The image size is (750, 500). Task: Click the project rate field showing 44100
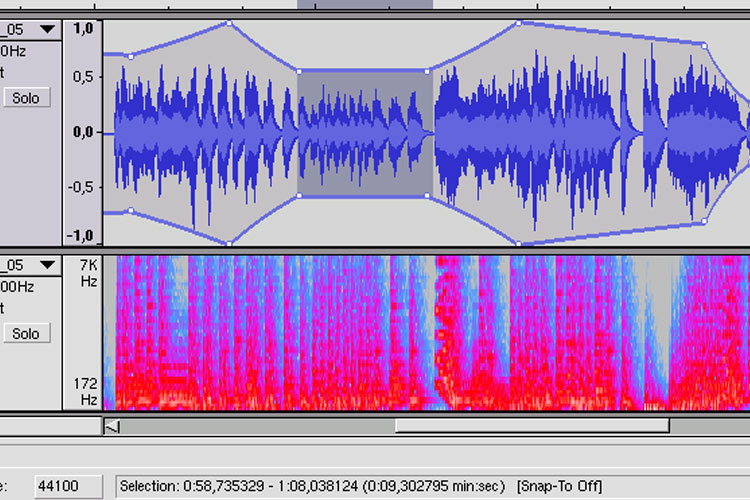68,486
